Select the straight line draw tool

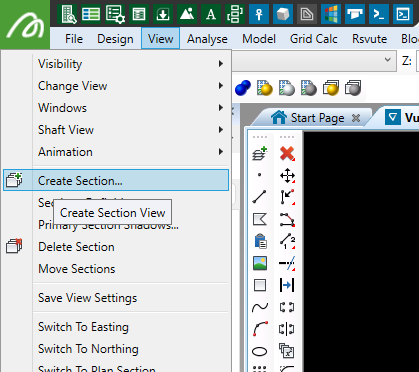pyautogui.click(x=260, y=197)
